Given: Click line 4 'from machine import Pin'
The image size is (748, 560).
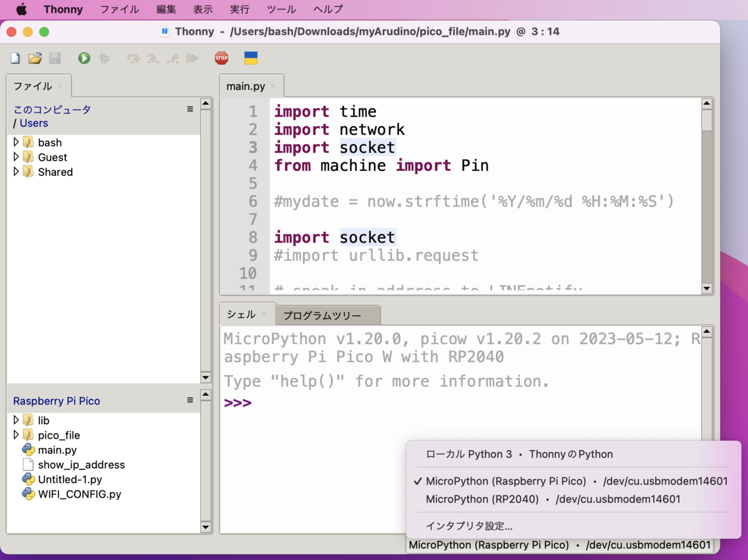Looking at the screenshot, I should [381, 165].
